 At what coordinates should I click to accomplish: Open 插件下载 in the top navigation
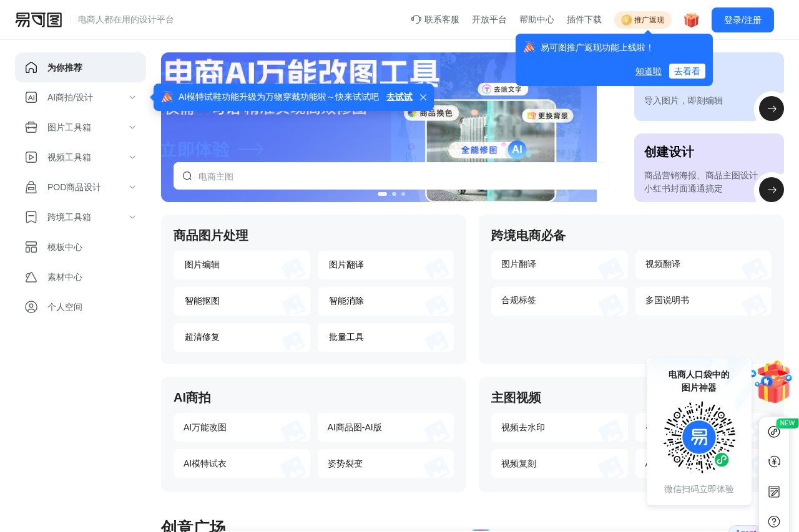(584, 20)
